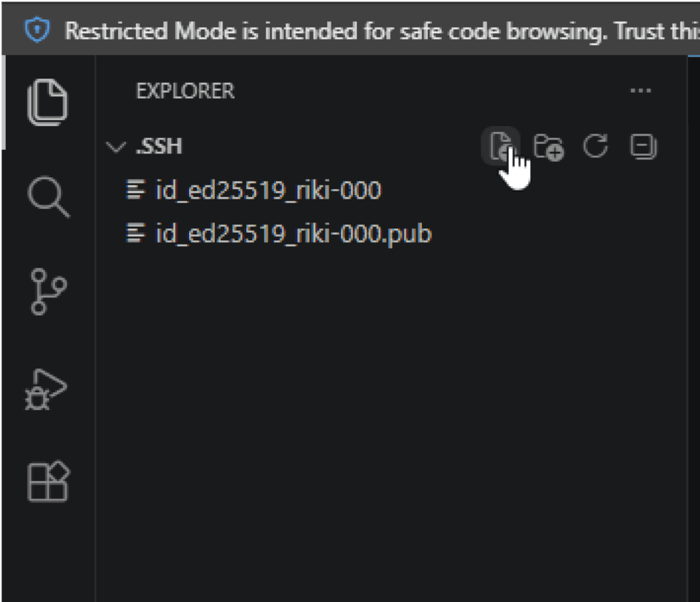The height and width of the screenshot is (602, 700).
Task: Refresh the Explorer file list
Action: (595, 146)
